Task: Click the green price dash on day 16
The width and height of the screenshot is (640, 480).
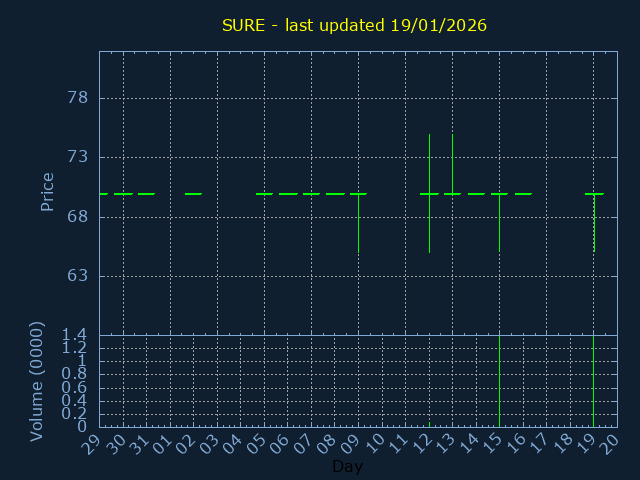Action: (x=523, y=194)
